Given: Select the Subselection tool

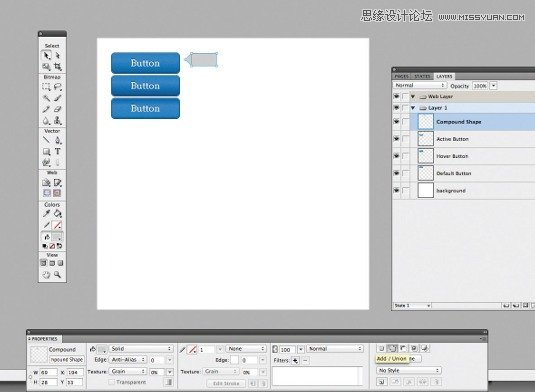Looking at the screenshot, I should point(58,55).
